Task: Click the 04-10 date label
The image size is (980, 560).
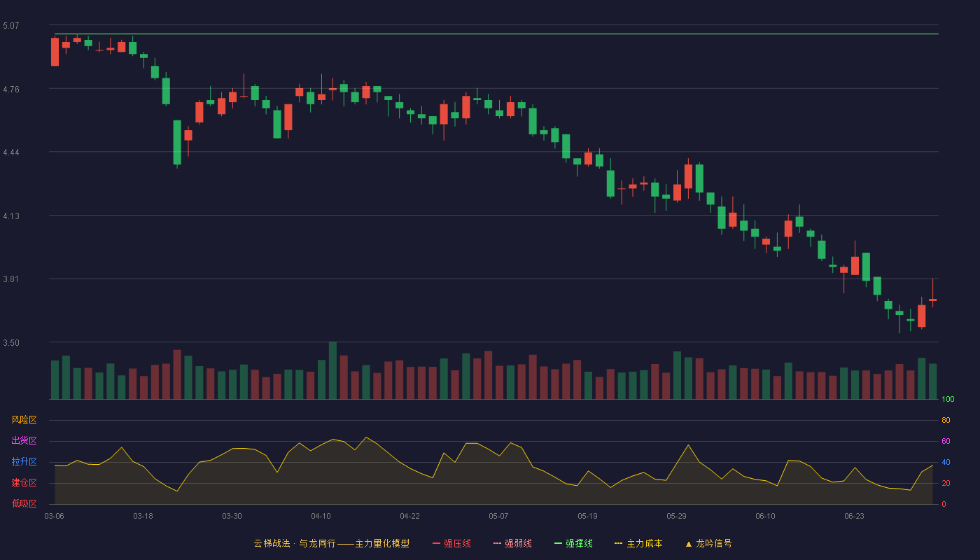Action: 321,516
